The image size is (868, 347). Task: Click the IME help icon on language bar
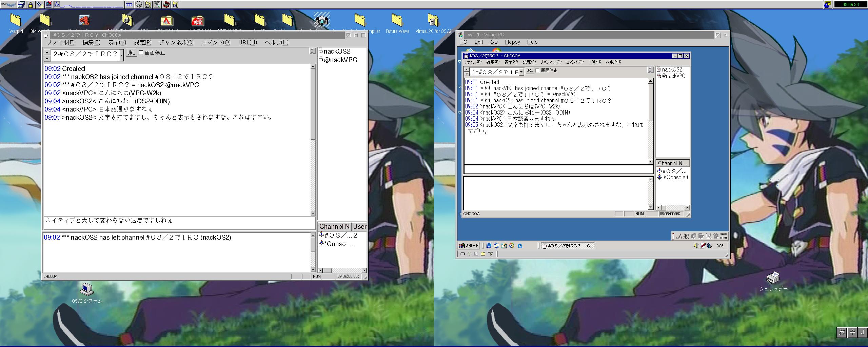tap(715, 236)
